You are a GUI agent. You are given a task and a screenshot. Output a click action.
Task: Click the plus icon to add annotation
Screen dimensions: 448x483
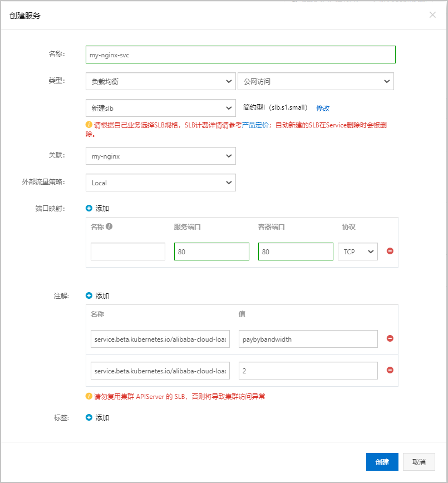point(88,295)
